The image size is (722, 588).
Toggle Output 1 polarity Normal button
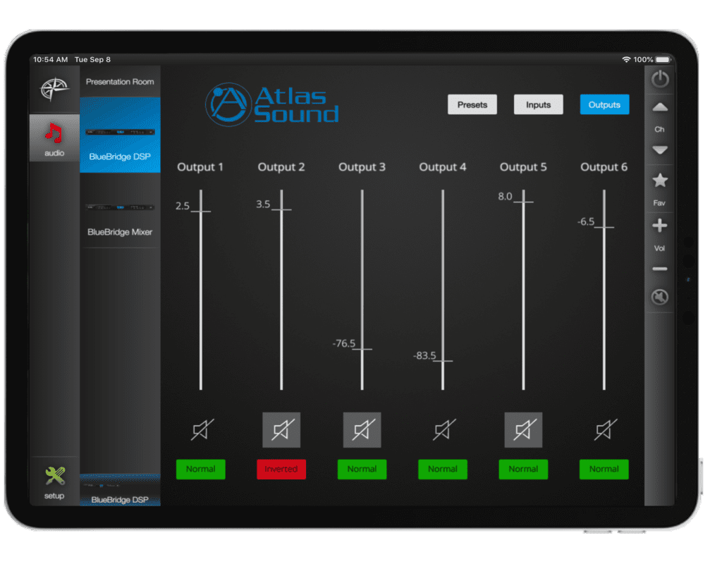click(x=201, y=470)
